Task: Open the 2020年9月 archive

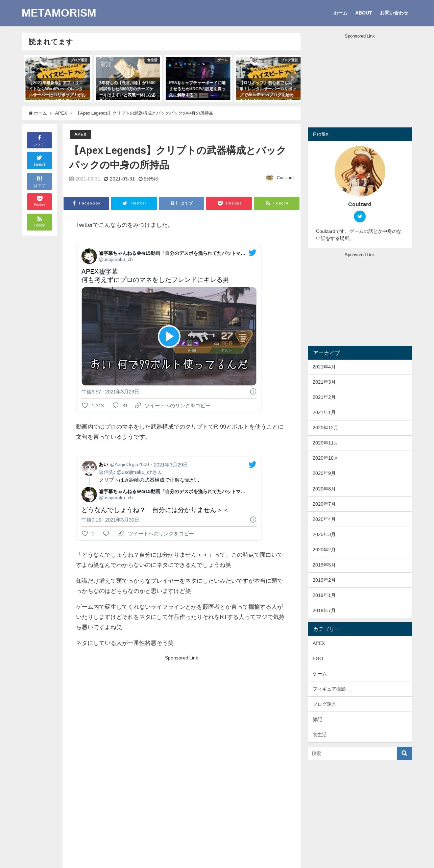Action: [x=360, y=474]
